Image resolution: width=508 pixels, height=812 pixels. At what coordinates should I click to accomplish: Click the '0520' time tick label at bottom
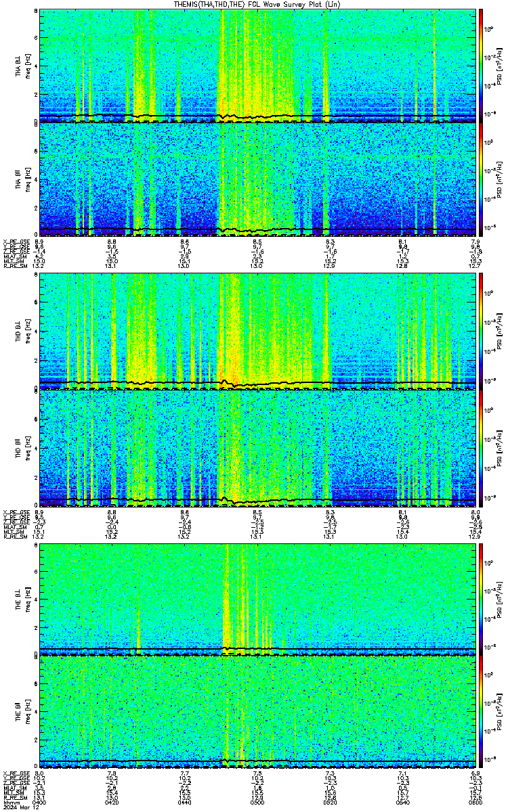click(x=330, y=802)
